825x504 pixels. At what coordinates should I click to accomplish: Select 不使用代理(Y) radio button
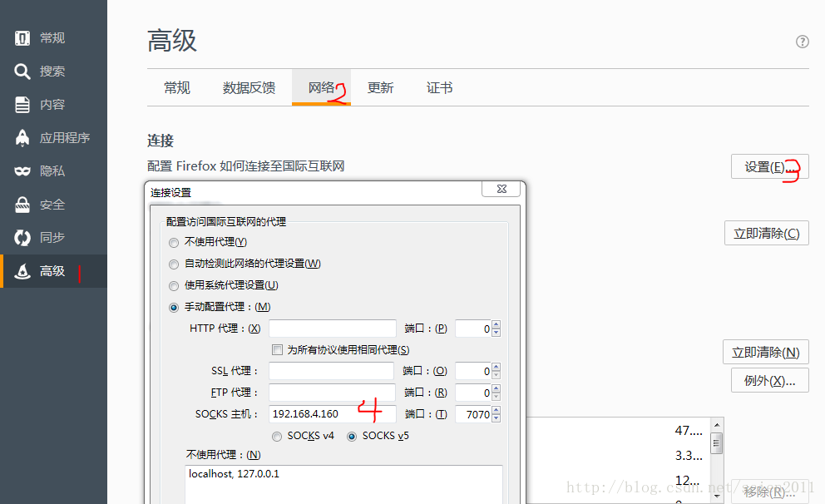174,243
